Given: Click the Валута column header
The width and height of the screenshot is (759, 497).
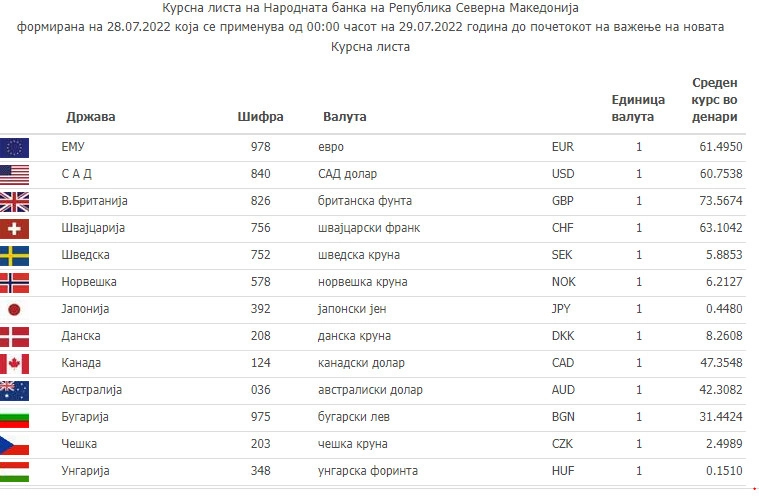Looking at the screenshot, I should [344, 117].
